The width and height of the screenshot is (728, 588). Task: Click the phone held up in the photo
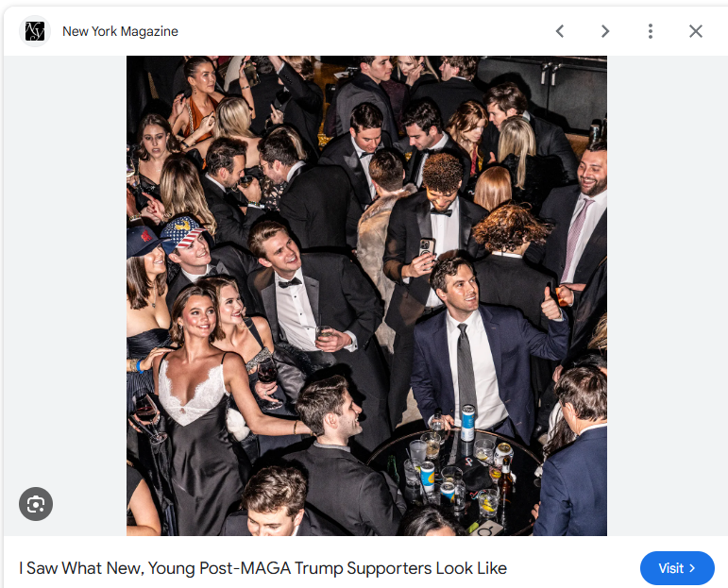pos(427,246)
